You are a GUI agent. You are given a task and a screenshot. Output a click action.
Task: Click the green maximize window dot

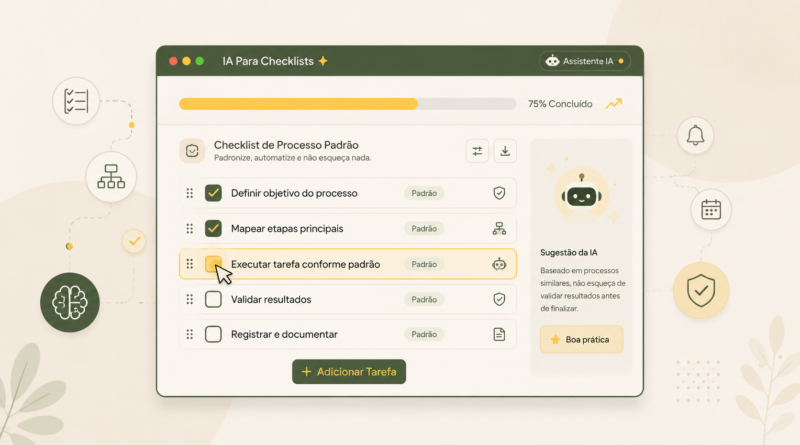(x=200, y=61)
